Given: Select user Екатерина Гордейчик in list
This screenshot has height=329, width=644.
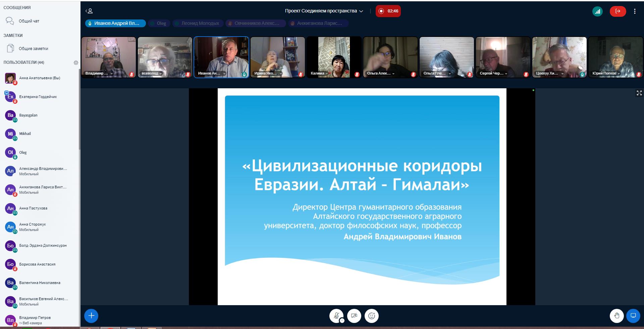Looking at the screenshot, I should [x=38, y=97].
